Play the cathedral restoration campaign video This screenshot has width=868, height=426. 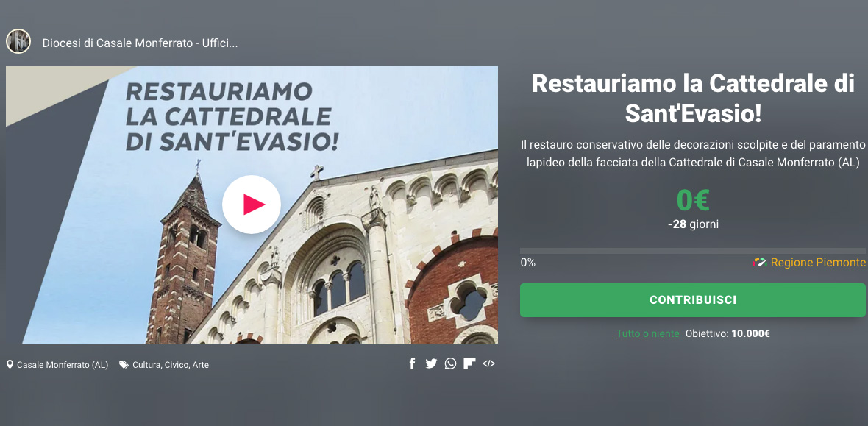click(x=252, y=205)
